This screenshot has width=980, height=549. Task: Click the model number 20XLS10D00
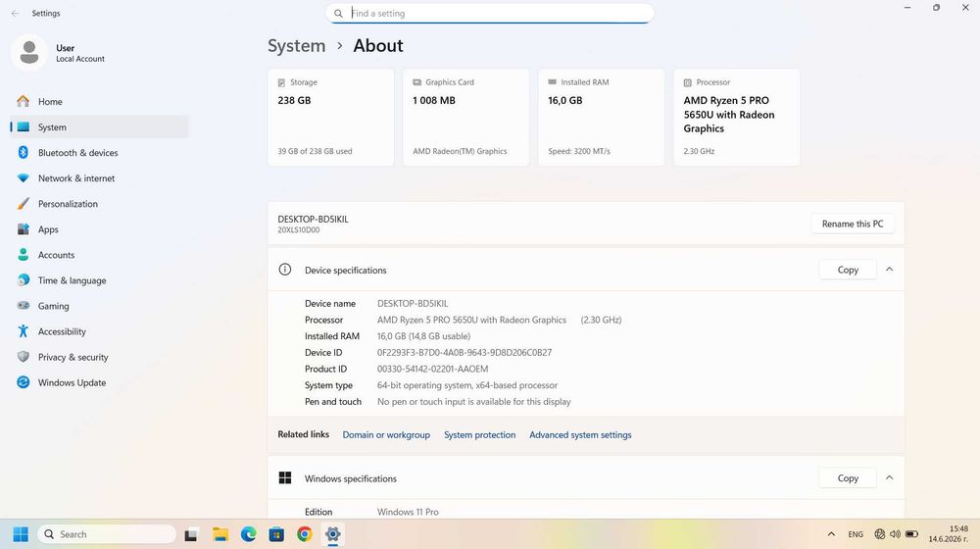299,230
